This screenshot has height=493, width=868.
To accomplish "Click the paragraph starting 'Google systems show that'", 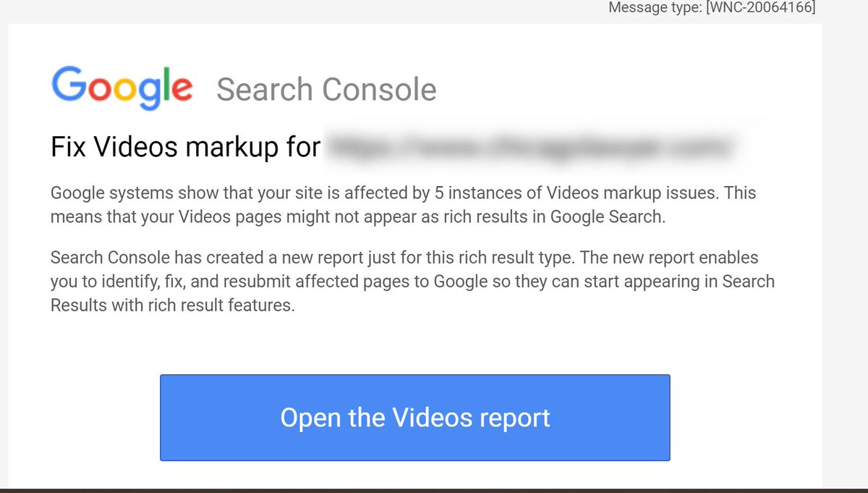I will click(x=404, y=205).
